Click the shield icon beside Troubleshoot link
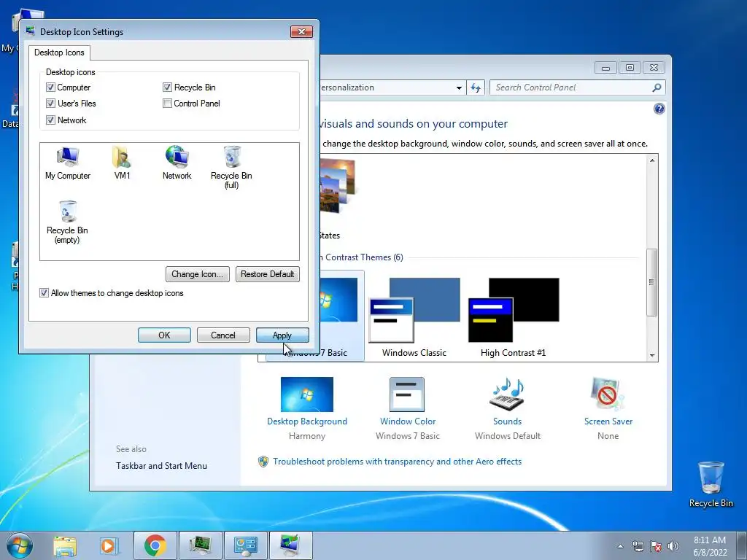Image resolution: width=747 pixels, height=560 pixels. (263, 462)
